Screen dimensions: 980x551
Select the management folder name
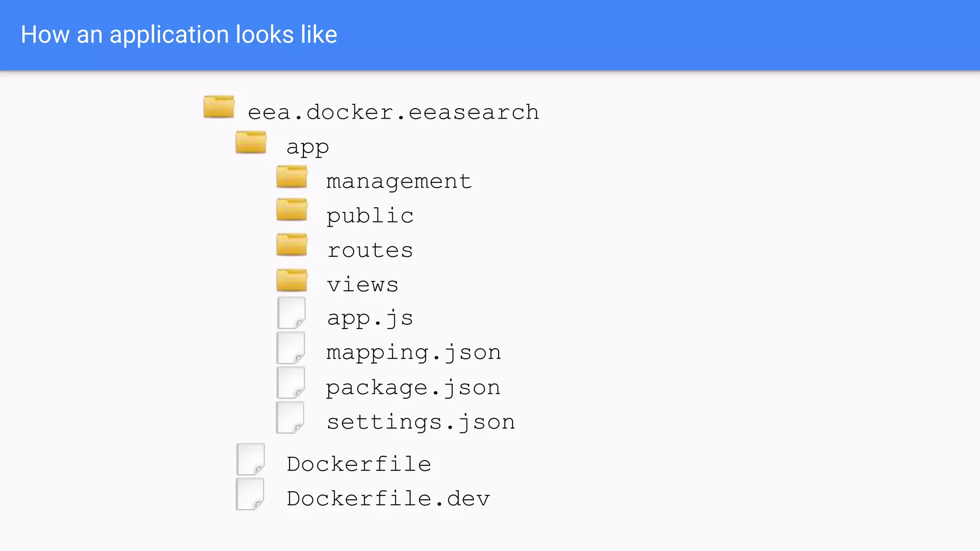coord(399,182)
